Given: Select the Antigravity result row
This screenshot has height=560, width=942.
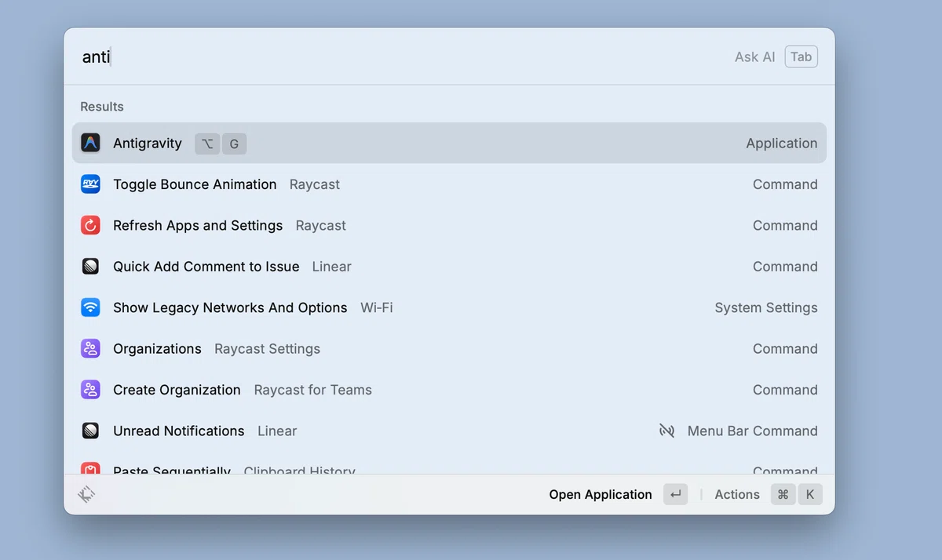Looking at the screenshot, I should [449, 143].
